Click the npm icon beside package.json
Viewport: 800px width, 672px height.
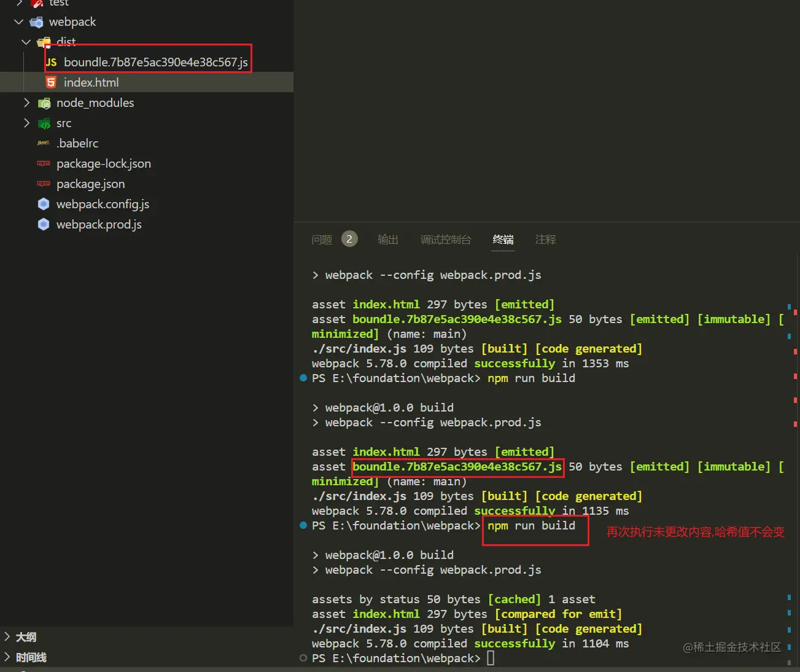pos(44,184)
